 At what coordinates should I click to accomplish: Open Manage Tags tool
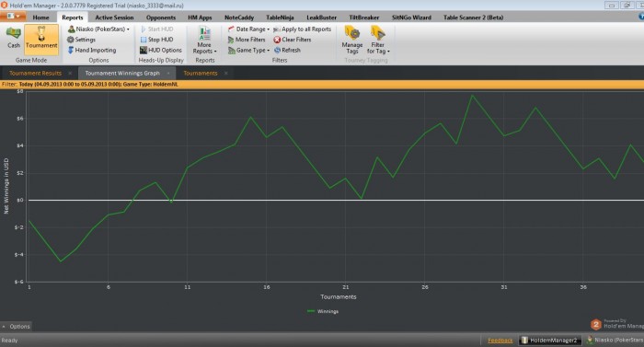(x=352, y=40)
